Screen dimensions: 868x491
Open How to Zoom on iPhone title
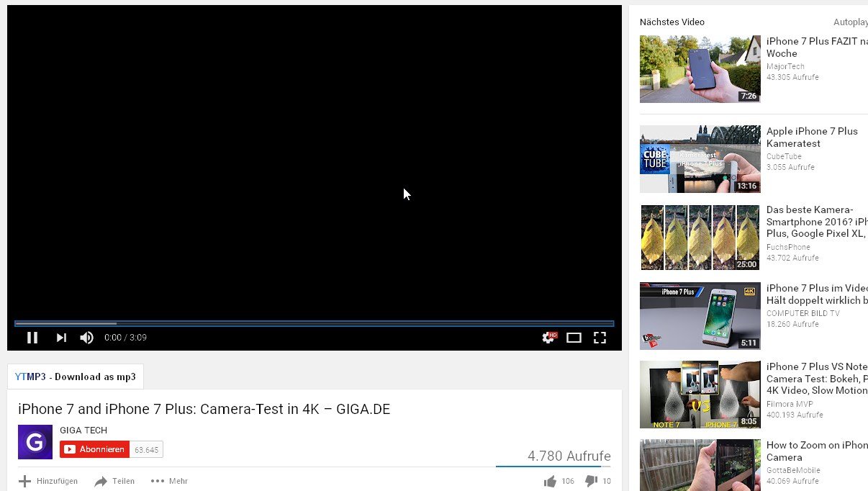pos(817,451)
